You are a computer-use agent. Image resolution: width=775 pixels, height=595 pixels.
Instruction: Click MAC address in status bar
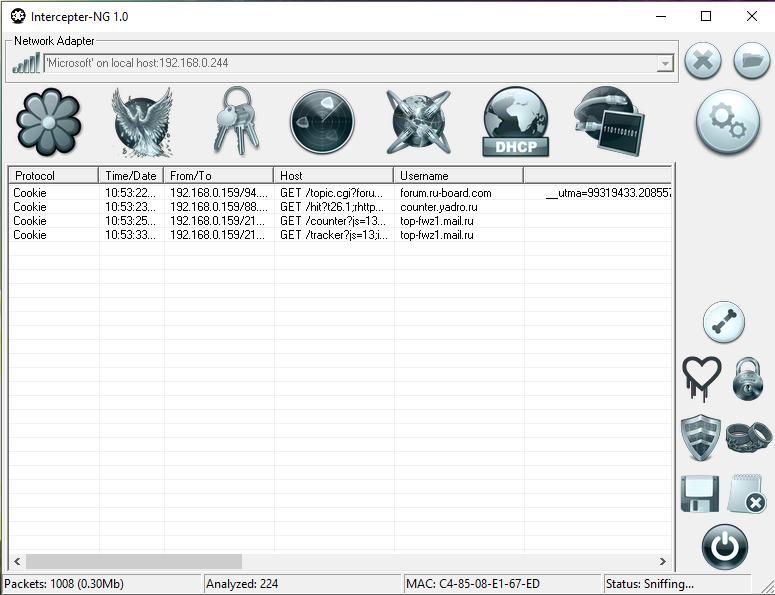click(x=473, y=584)
